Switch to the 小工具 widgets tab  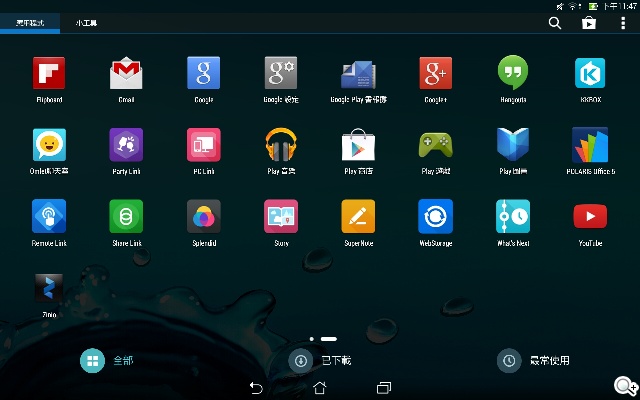click(86, 22)
